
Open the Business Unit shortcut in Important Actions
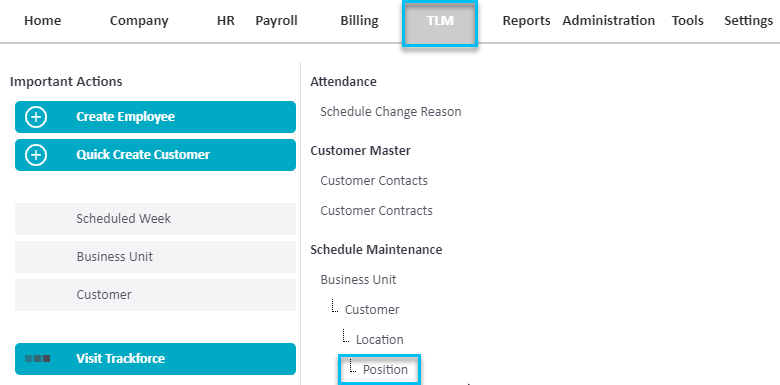click(155, 257)
